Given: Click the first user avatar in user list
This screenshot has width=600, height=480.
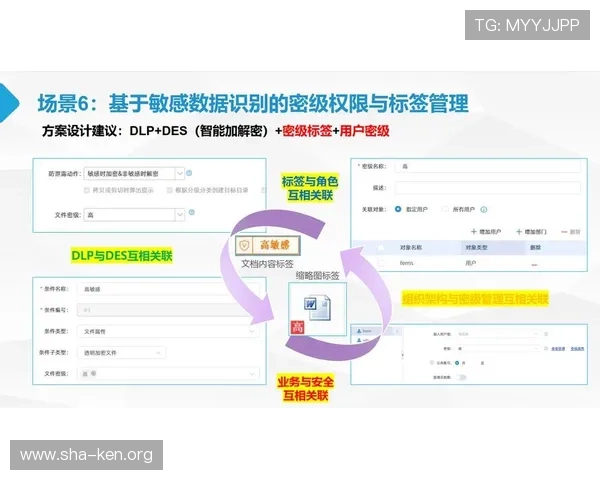Looking at the screenshot, I should (x=359, y=331).
